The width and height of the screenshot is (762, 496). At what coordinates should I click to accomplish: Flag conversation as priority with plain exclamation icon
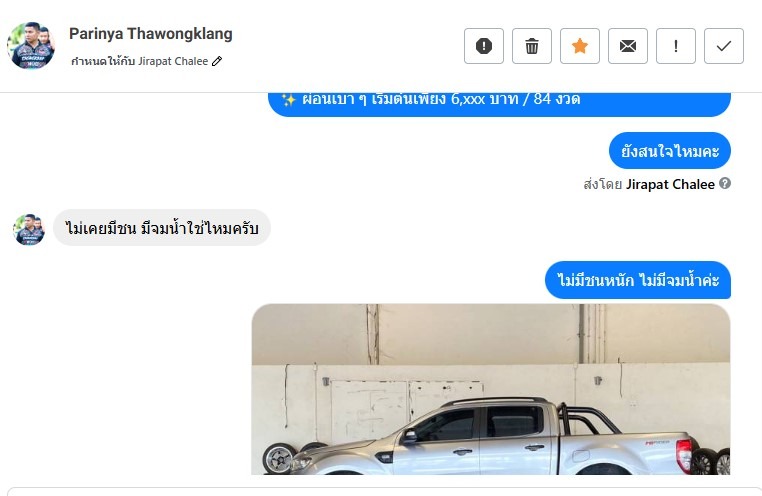pos(676,46)
